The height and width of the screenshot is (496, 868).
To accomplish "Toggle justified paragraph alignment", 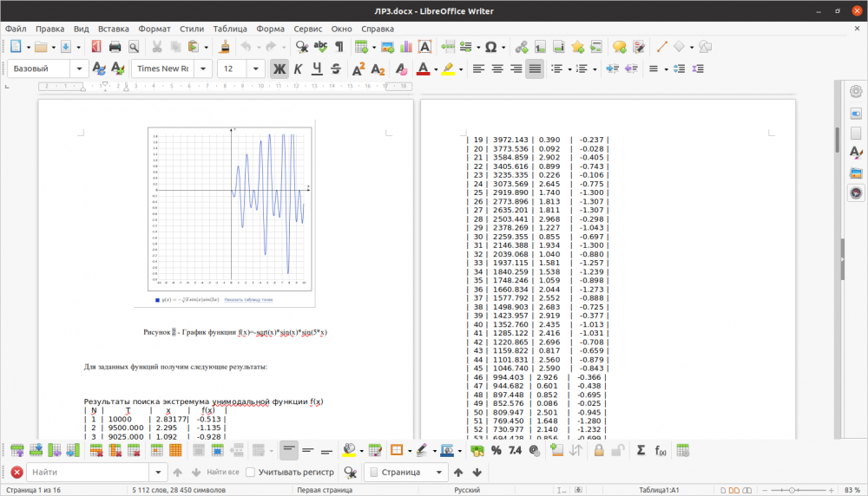I will pyautogui.click(x=535, y=69).
